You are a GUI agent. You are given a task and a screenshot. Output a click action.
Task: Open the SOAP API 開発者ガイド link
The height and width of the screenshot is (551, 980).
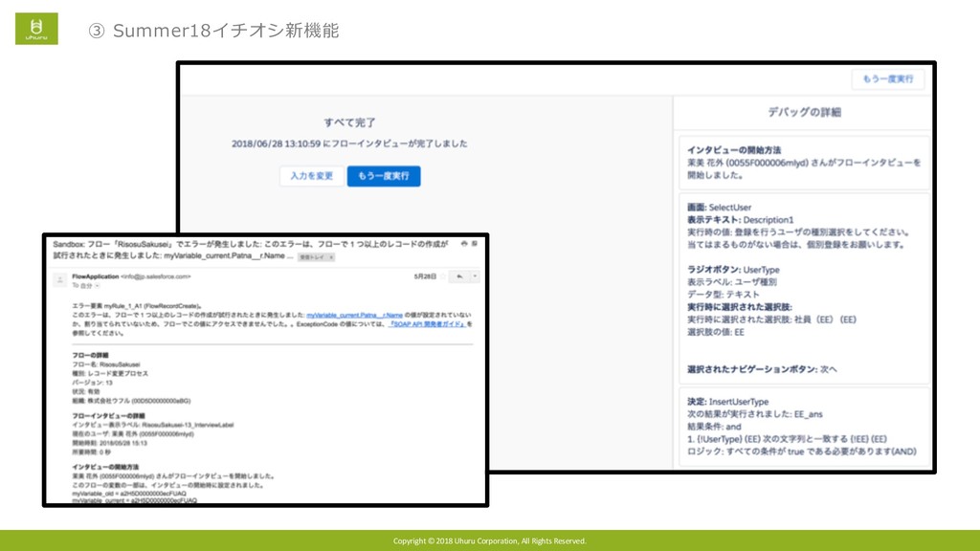click(427, 324)
